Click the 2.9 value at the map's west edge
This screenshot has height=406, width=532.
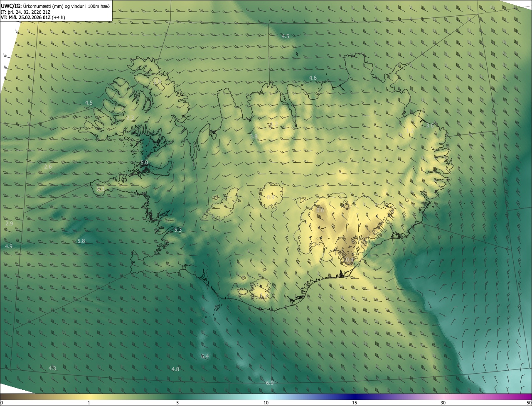9,223
